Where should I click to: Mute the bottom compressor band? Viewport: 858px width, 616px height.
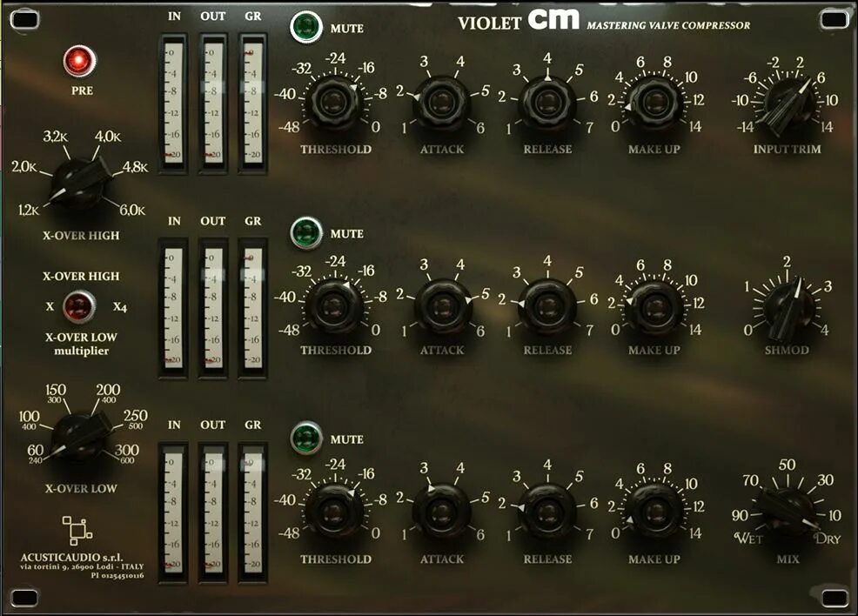tap(306, 439)
